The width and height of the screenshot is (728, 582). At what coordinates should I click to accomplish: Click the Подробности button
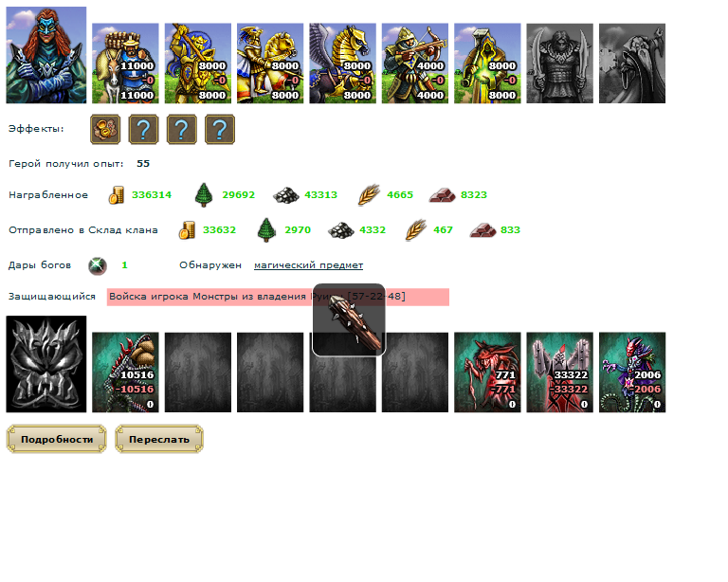[57, 439]
